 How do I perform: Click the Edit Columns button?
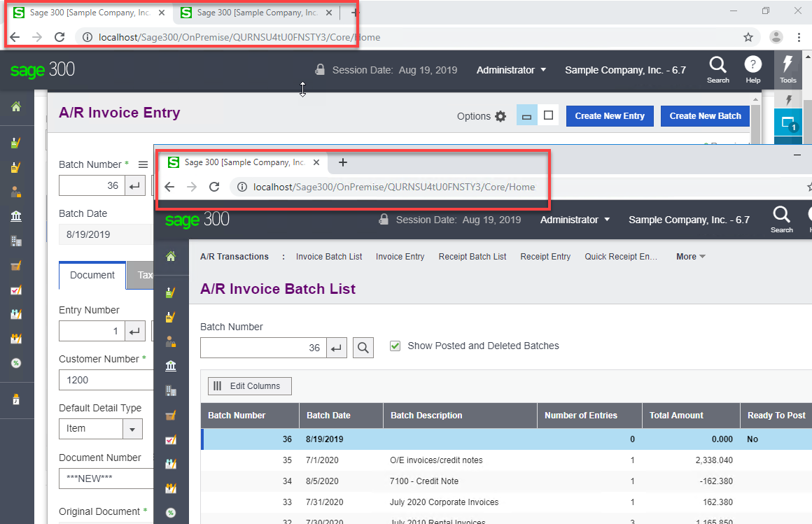click(249, 385)
